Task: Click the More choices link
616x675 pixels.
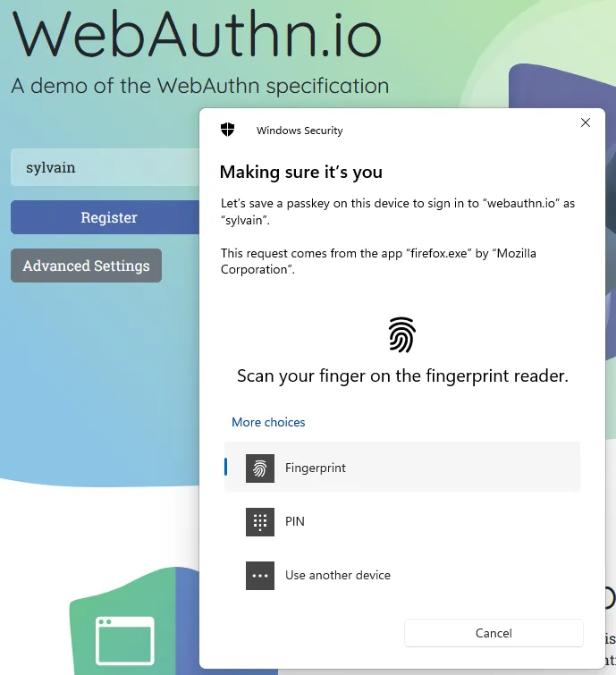Action: tap(268, 422)
